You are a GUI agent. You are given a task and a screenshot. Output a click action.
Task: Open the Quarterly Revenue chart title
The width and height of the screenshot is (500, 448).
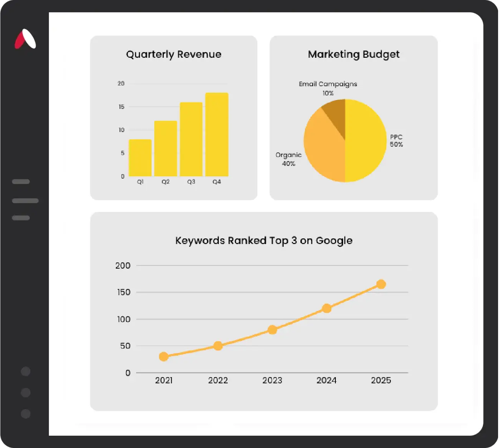click(173, 54)
